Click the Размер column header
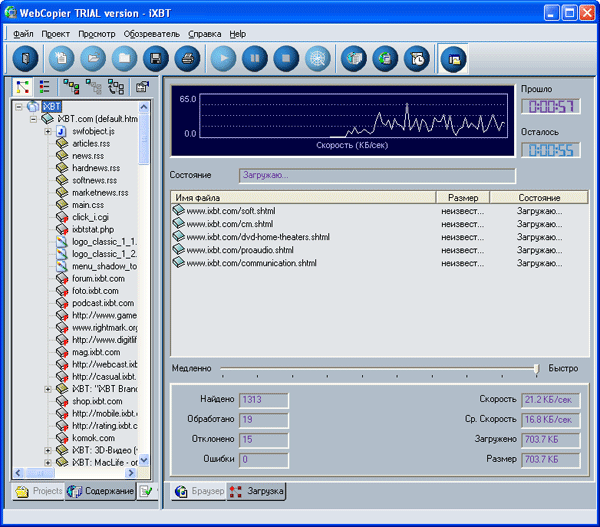This screenshot has height=527, width=600. (x=463, y=198)
